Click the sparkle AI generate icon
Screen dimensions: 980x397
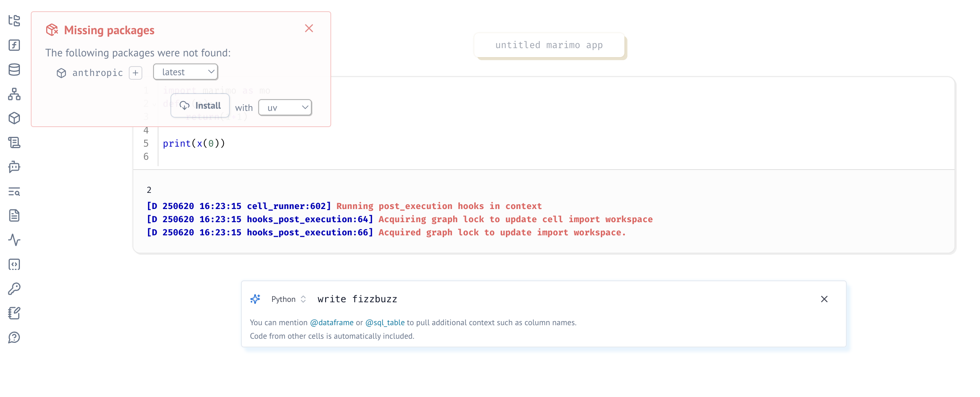[255, 299]
